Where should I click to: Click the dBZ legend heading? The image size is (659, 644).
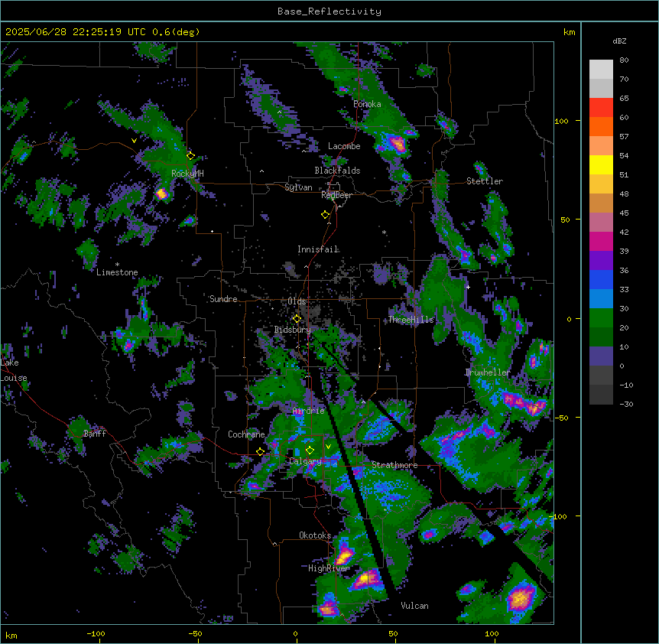[x=619, y=41]
